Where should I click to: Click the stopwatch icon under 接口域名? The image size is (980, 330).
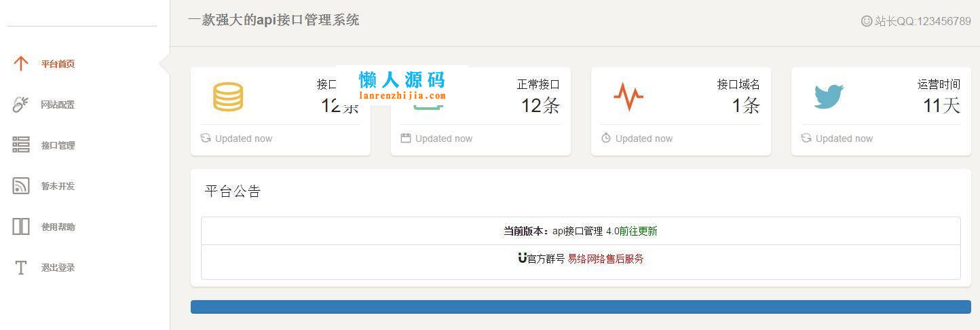606,138
